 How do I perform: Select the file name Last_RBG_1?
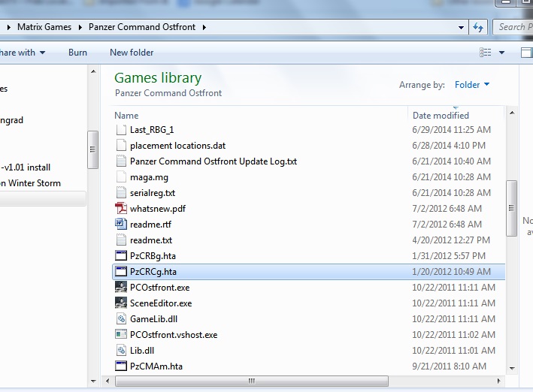coord(152,130)
